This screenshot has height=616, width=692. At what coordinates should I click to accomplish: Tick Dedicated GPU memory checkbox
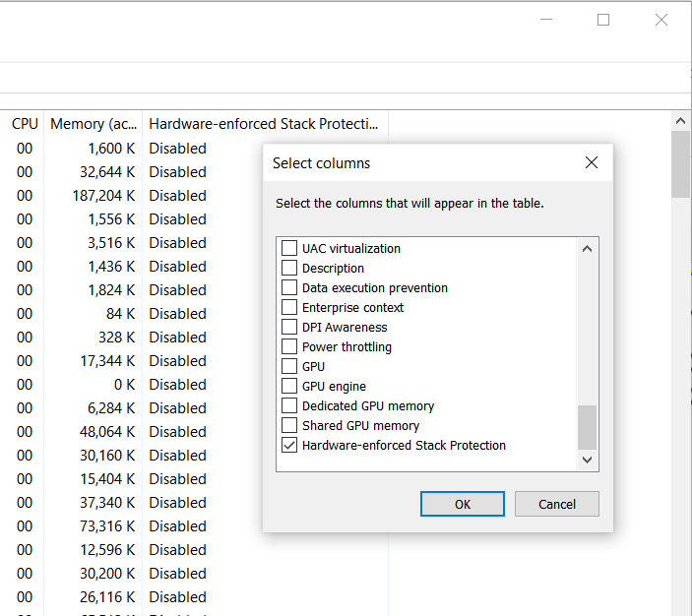tap(289, 405)
